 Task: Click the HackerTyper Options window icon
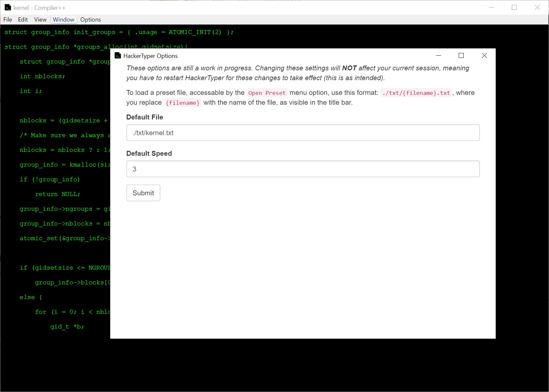tap(118, 56)
